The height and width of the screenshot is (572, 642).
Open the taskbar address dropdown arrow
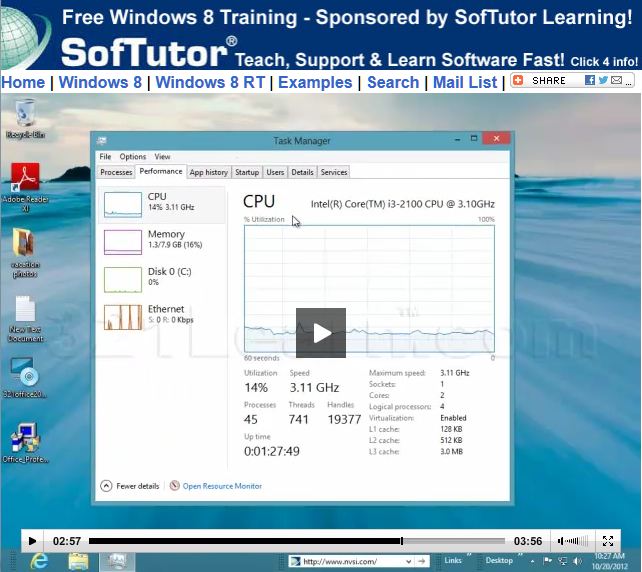[408, 561]
